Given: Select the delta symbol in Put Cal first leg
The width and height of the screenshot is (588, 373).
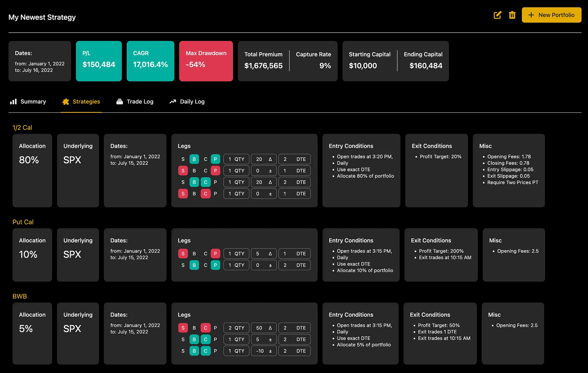Looking at the screenshot, I should (x=270, y=253).
